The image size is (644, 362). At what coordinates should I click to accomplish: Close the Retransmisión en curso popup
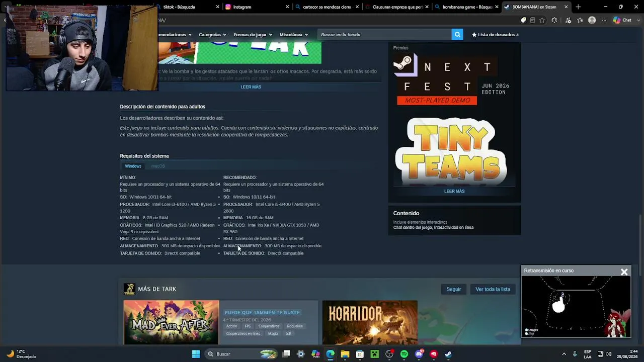click(x=624, y=272)
